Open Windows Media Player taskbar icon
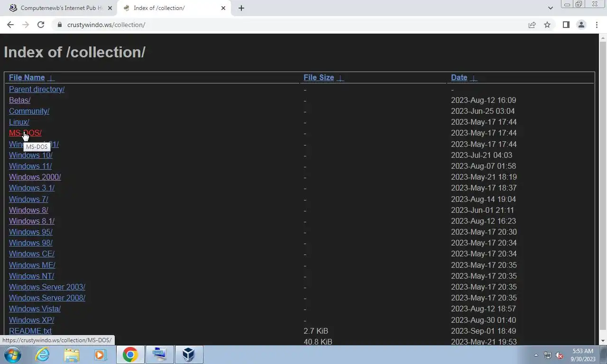Image resolution: width=607 pixels, height=364 pixels. click(x=100, y=355)
